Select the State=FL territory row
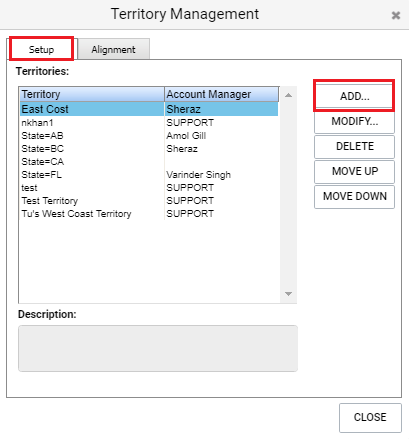 149,175
